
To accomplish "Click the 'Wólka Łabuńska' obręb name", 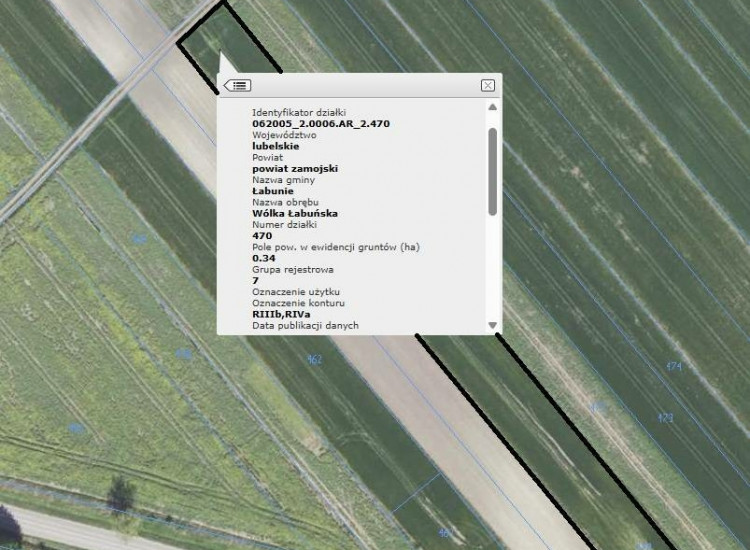I will click(295, 213).
